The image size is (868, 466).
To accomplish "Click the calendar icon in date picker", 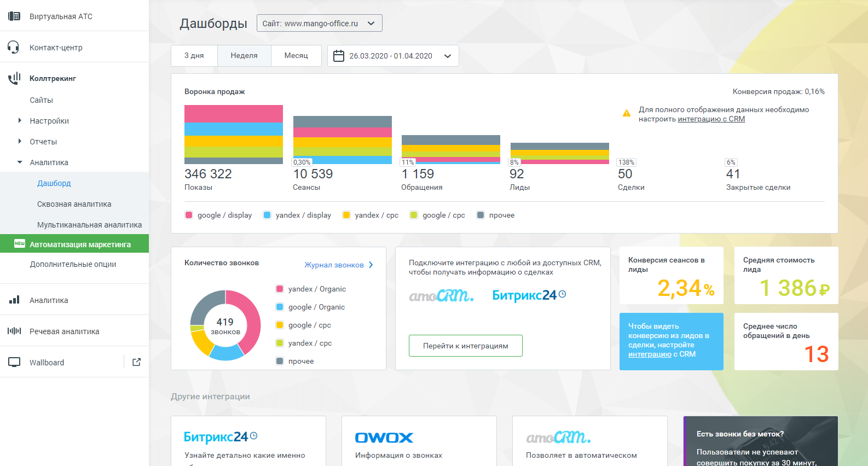I will click(x=339, y=56).
